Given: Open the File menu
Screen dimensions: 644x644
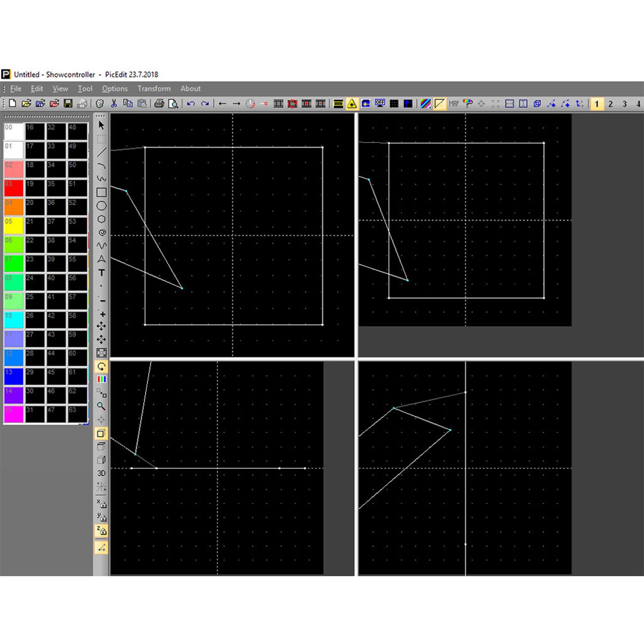Looking at the screenshot, I should coord(16,89).
